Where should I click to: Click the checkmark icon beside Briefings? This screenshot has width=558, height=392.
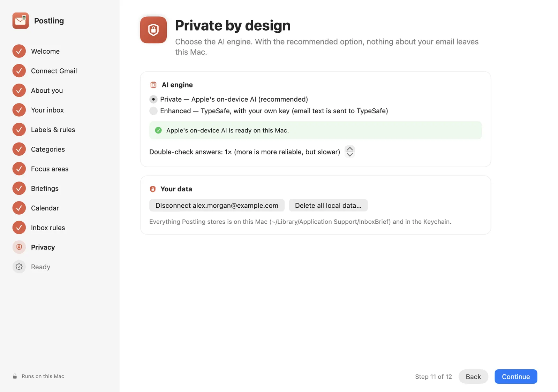pos(19,188)
